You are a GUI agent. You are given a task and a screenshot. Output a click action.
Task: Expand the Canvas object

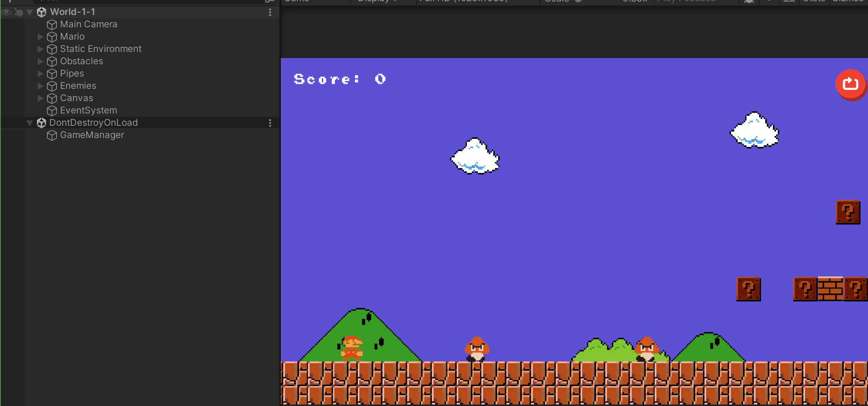click(40, 98)
